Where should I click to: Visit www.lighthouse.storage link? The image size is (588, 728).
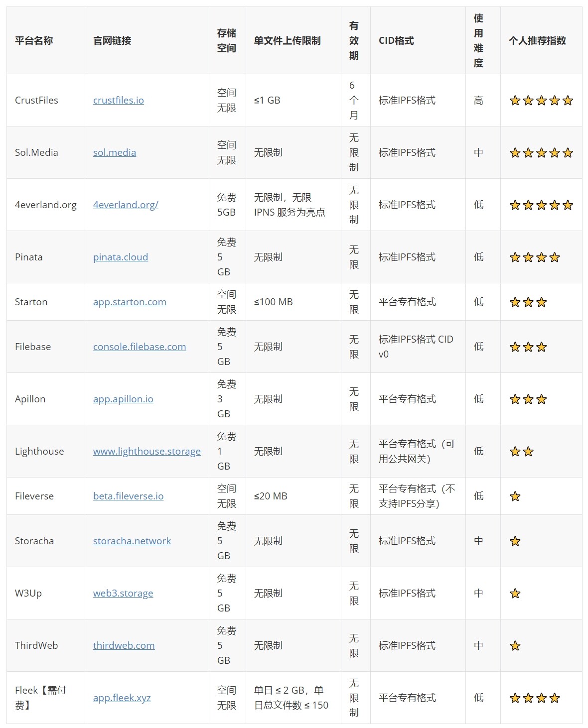(147, 451)
